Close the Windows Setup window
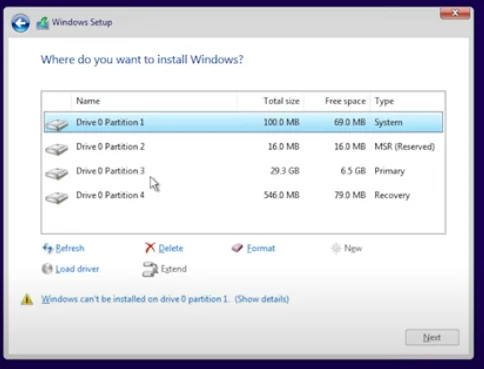 click(x=455, y=13)
